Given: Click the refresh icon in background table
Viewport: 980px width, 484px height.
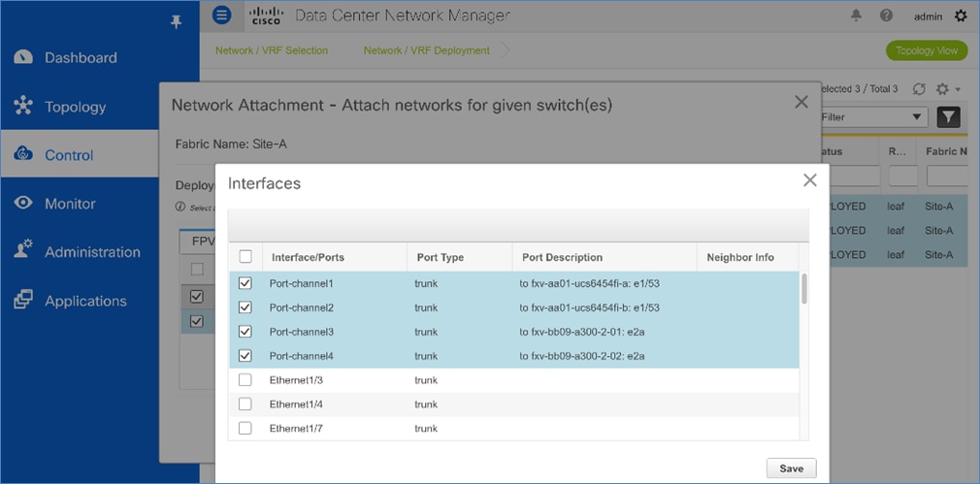Looking at the screenshot, I should tap(919, 89).
